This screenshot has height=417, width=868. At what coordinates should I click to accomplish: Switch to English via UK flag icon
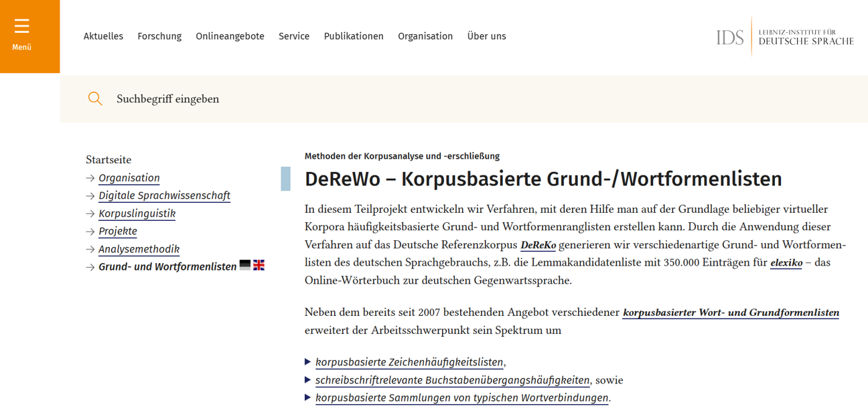[x=259, y=265]
